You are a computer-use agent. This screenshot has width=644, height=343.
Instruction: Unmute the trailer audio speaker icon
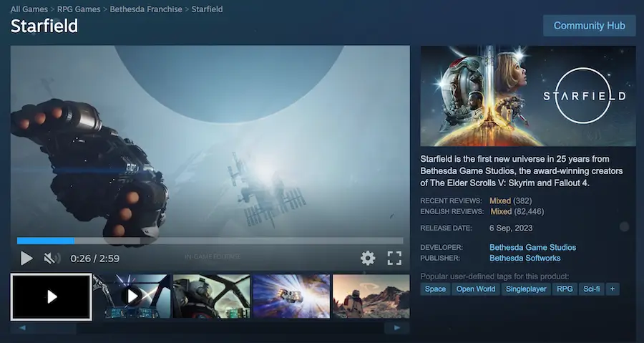[51, 258]
